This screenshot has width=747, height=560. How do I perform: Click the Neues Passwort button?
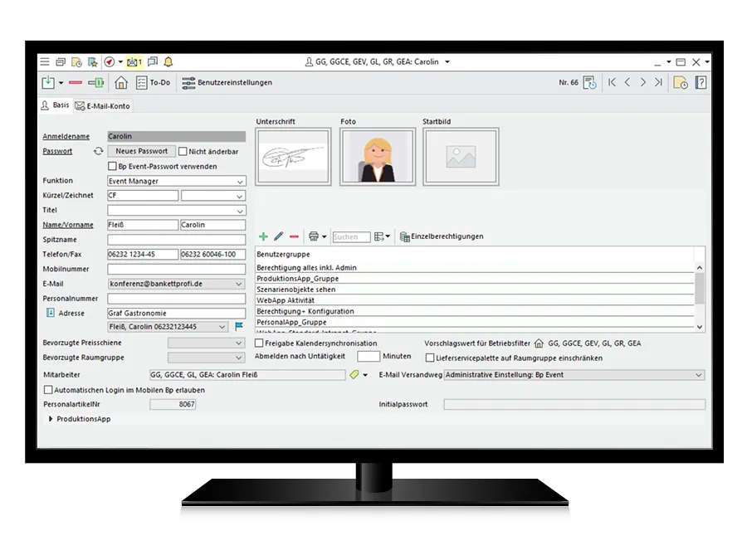coord(141,151)
